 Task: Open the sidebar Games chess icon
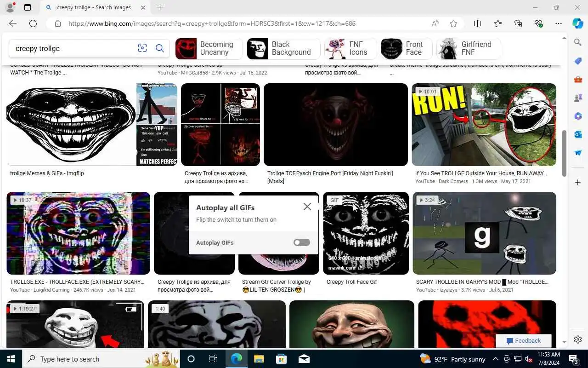coord(578,98)
